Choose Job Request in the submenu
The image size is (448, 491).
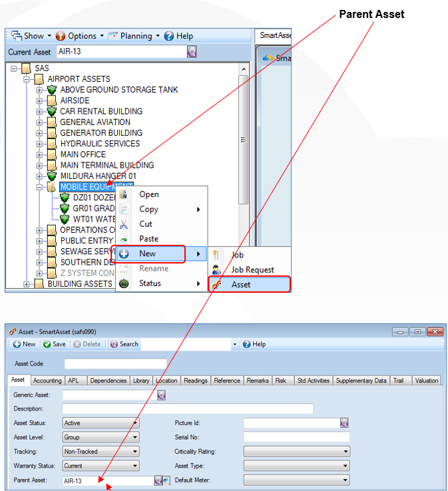click(x=252, y=269)
